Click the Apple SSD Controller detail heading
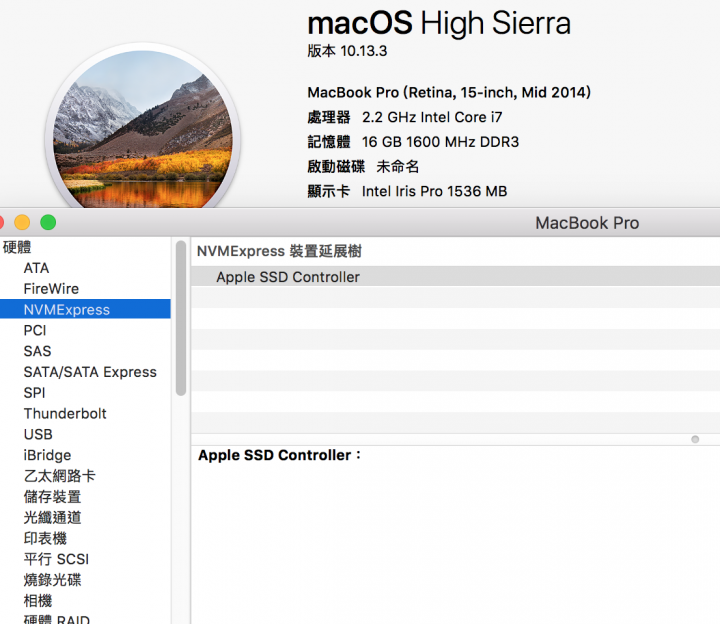Image resolution: width=720 pixels, height=624 pixels. tap(280, 455)
